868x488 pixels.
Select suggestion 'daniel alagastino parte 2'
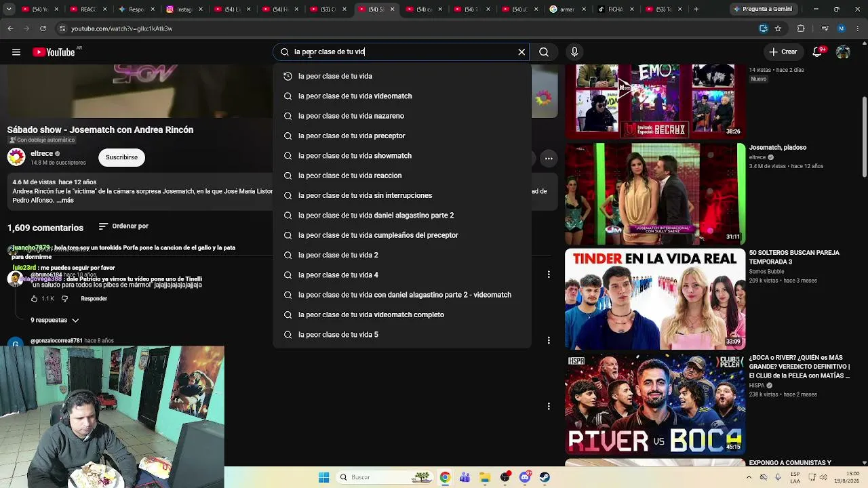(402, 216)
